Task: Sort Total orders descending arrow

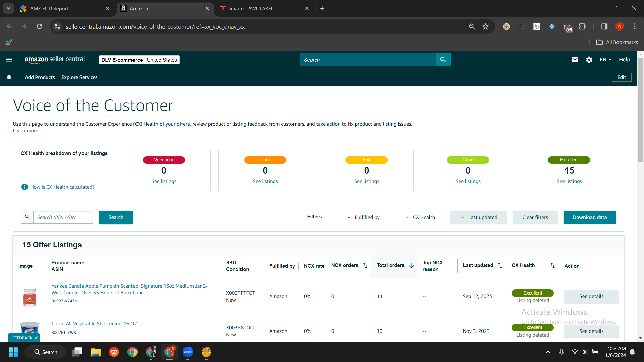Action: click(x=411, y=266)
